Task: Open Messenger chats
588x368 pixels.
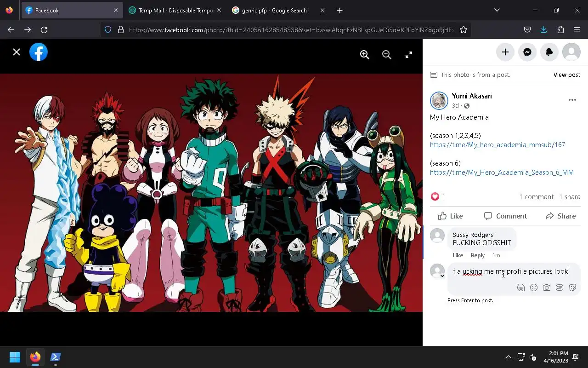Action: [x=527, y=52]
